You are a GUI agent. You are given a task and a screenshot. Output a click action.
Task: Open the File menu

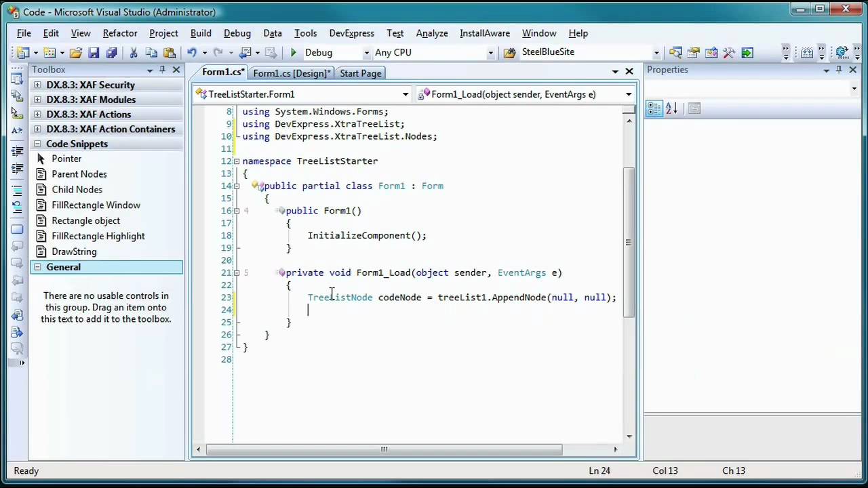[x=24, y=33]
